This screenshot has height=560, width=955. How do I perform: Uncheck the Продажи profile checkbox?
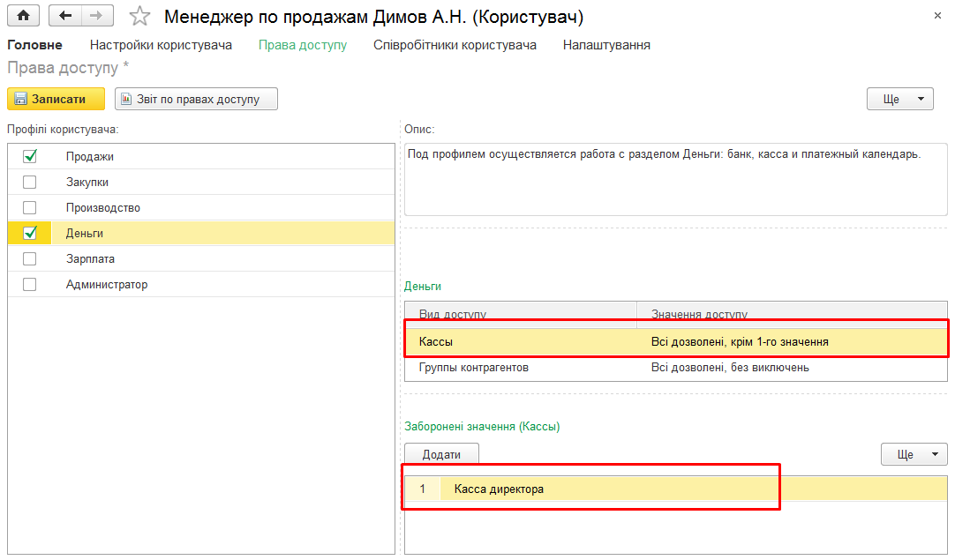pos(30,156)
